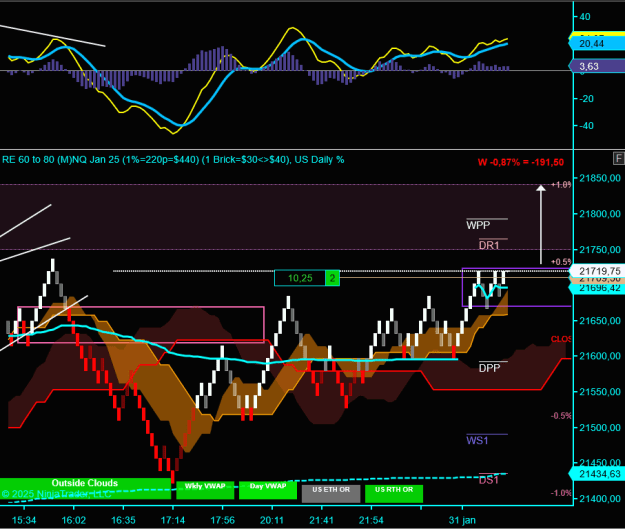Screen dimensions: 625x529
Task: Select the cyan 21434,63 price marker
Action: 598,474
